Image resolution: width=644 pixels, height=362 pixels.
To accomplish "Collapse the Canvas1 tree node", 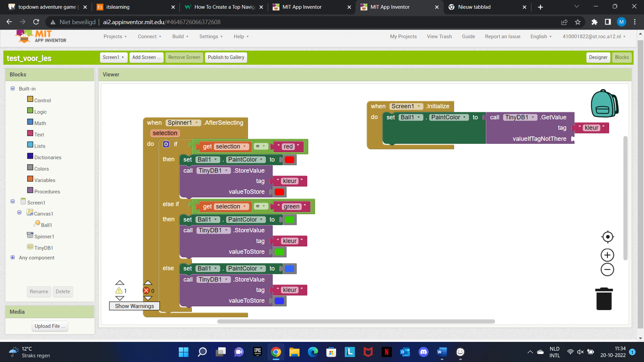I will point(19,213).
